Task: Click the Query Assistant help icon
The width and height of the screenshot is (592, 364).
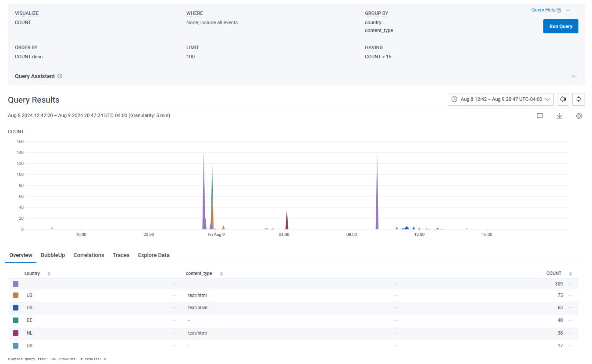Action: pos(60,76)
